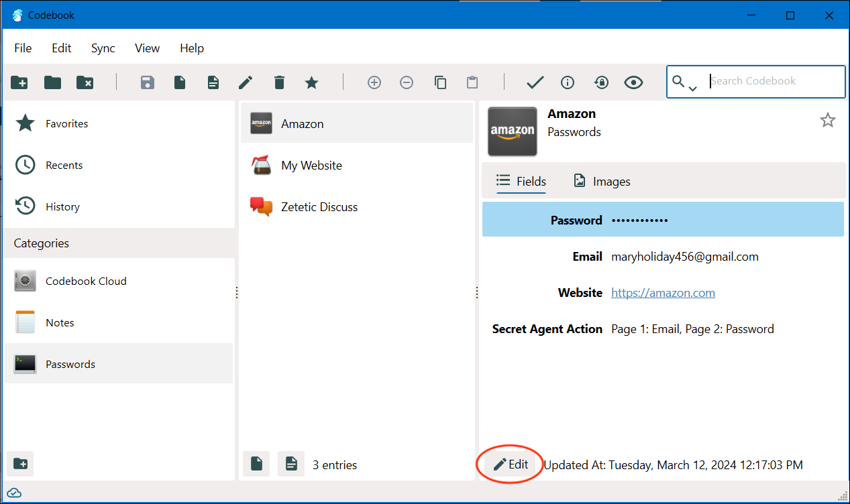850x504 pixels.
Task: Switch to the Images tab
Action: pos(602,181)
